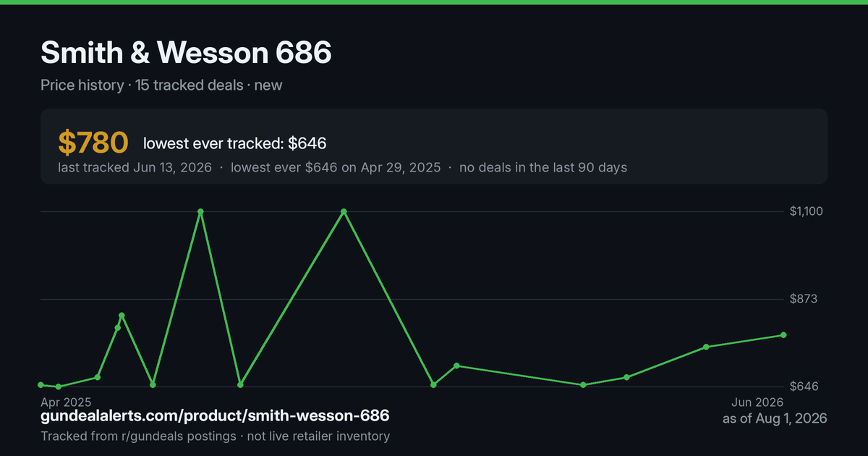Select the final Jun 2026 data point

783,335
